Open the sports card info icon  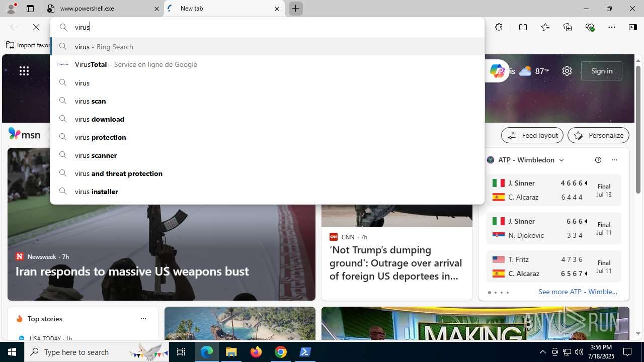point(598,160)
